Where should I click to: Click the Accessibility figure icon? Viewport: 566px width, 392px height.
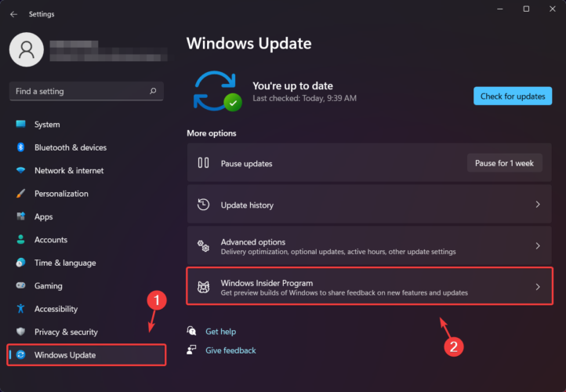(x=20, y=309)
